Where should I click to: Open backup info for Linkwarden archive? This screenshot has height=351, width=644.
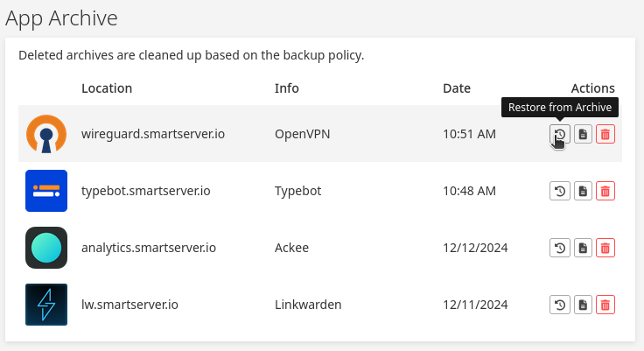(x=583, y=305)
